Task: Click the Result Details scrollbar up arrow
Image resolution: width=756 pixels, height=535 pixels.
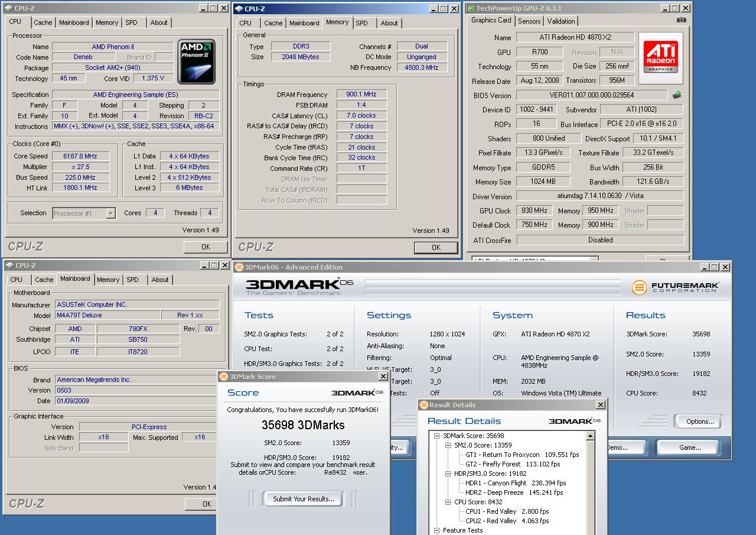Action: (590, 436)
